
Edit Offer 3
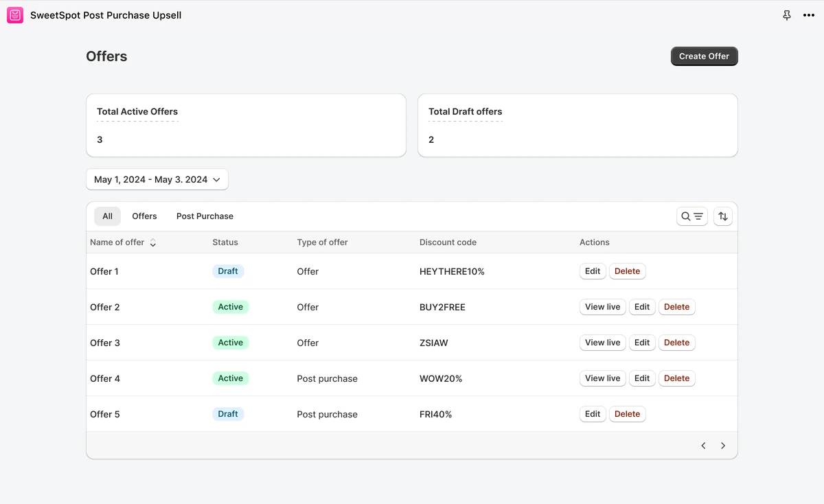pos(642,343)
